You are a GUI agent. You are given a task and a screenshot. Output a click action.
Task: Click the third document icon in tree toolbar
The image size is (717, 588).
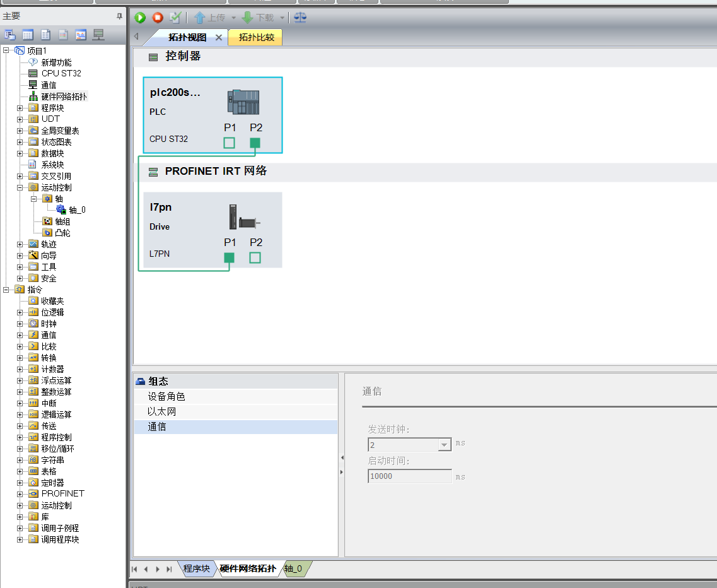(46, 35)
